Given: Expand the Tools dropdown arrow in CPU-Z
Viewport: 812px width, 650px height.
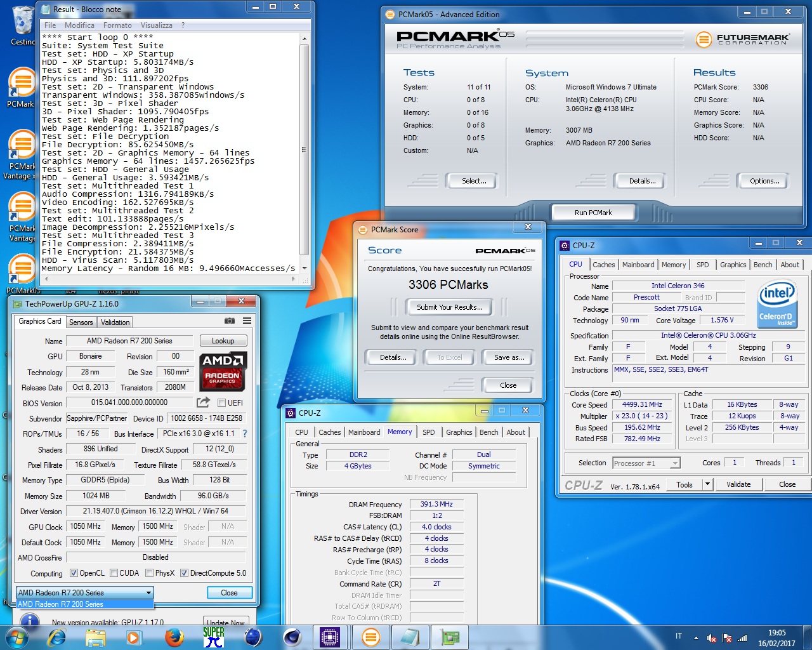Looking at the screenshot, I should tap(707, 484).
